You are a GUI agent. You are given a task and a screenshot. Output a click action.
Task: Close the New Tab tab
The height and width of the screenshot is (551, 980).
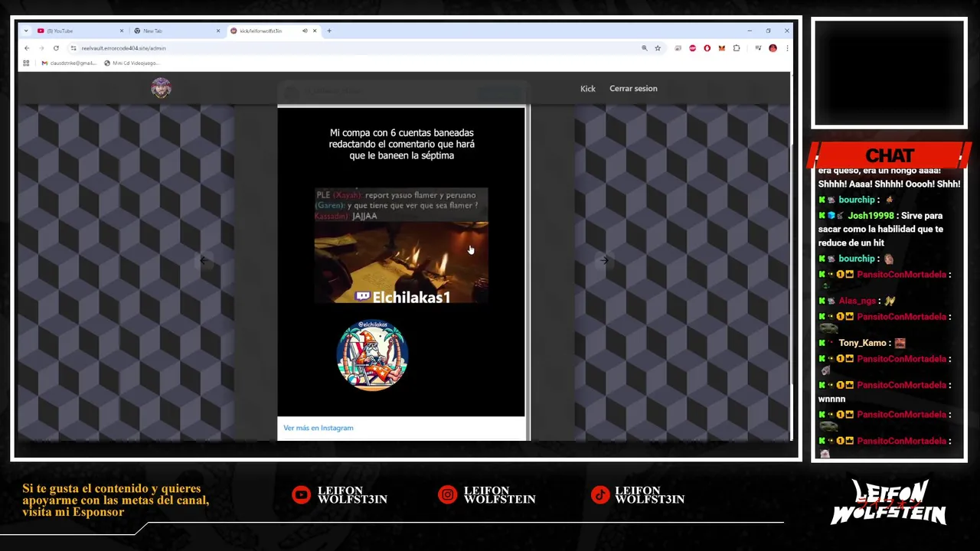coord(217,31)
